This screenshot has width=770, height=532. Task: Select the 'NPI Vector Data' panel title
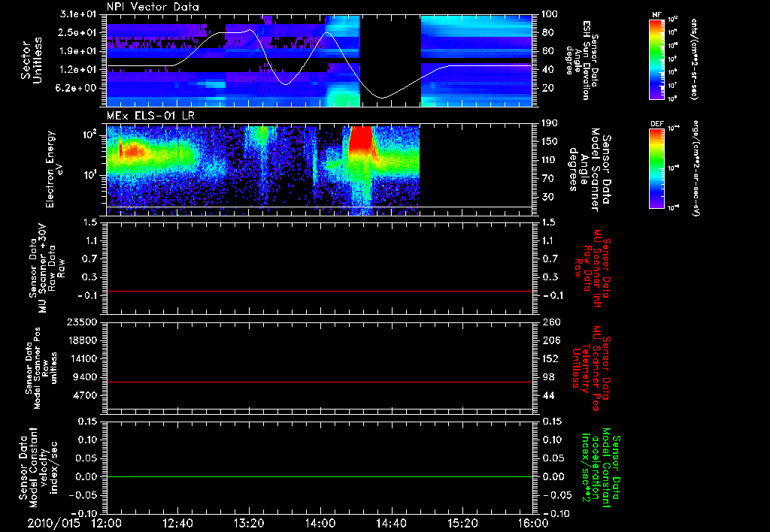(153, 7)
